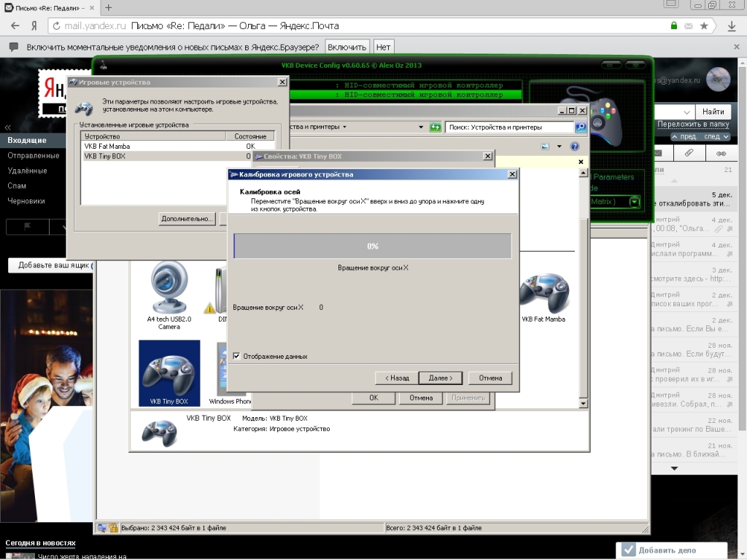The width and height of the screenshot is (747, 560).
Task: Open the Matrix mode dropdown in VKB config
Action: (635, 202)
